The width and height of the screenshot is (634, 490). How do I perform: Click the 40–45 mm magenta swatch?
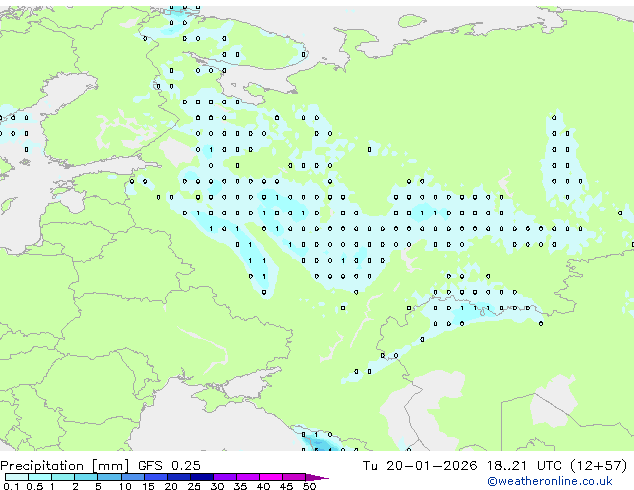pyautogui.click(x=271, y=477)
